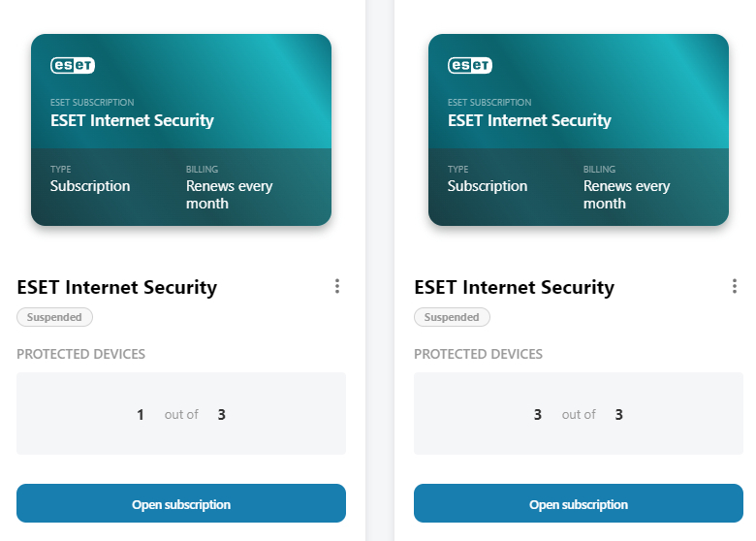
Task: Click the left PROTECTED DEVICES label
Action: (x=81, y=354)
